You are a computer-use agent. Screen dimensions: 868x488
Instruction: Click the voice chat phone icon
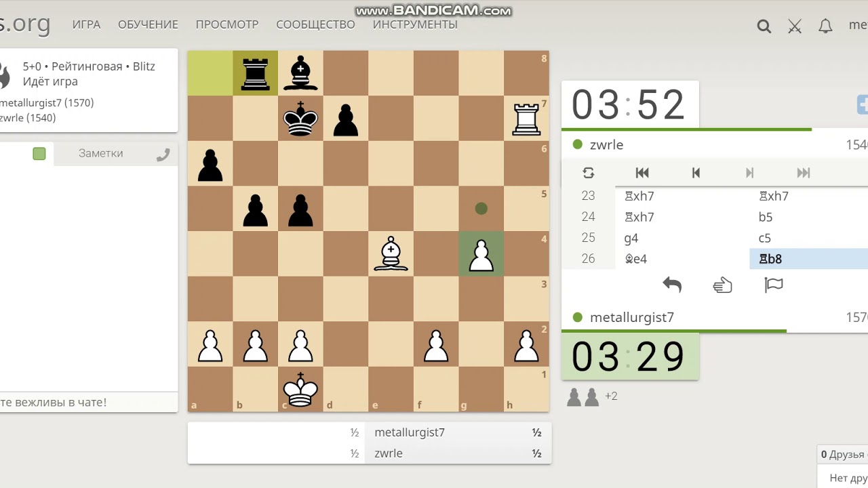coord(163,155)
